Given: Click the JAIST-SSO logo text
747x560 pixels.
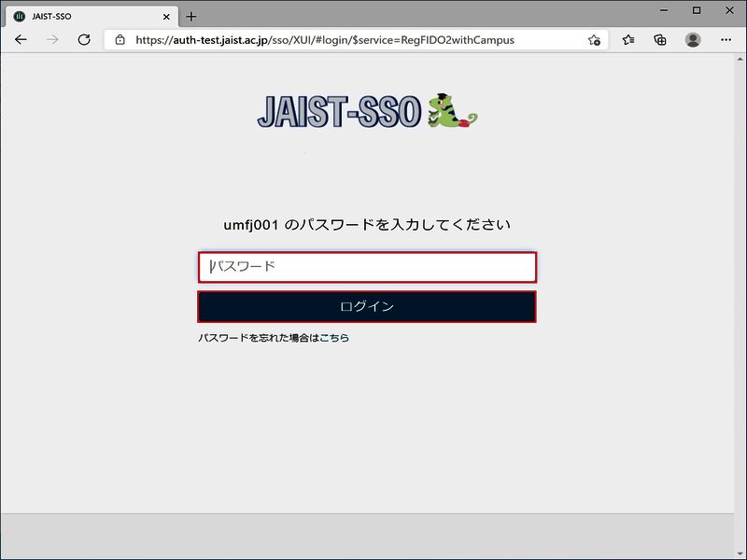Looking at the screenshot, I should coord(340,112).
